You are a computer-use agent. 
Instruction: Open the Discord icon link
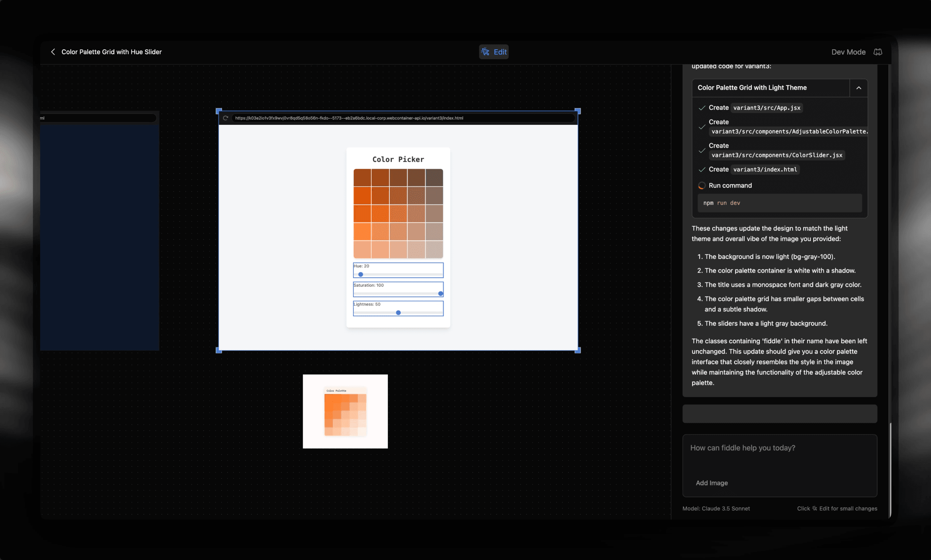(877, 52)
